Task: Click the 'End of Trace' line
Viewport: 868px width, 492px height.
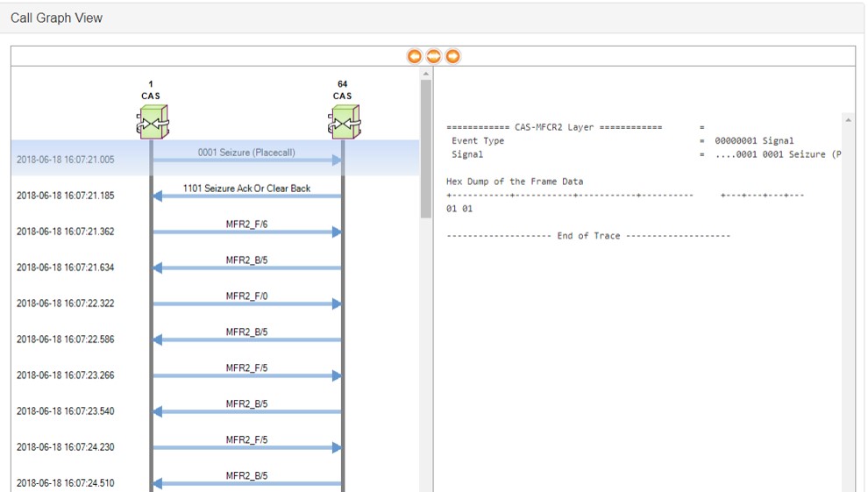Action: tap(588, 236)
